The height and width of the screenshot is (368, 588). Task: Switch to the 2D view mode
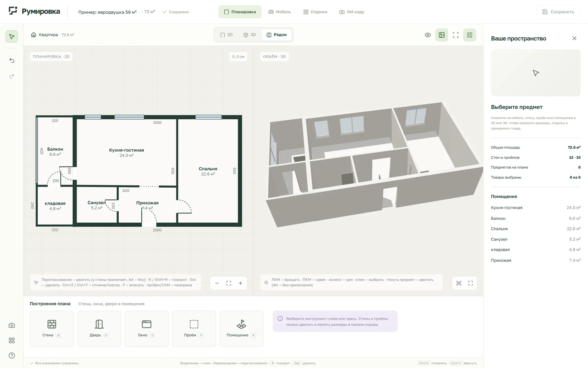point(227,35)
